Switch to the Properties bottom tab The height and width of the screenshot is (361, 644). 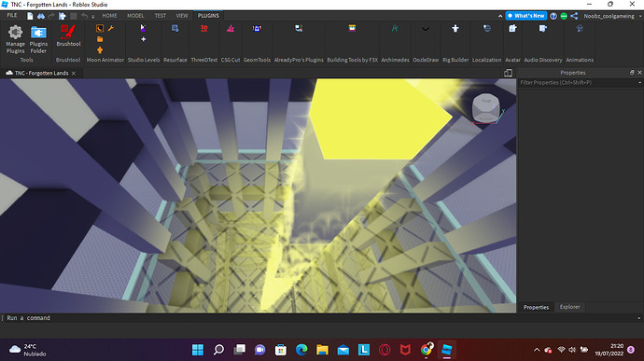tap(536, 307)
